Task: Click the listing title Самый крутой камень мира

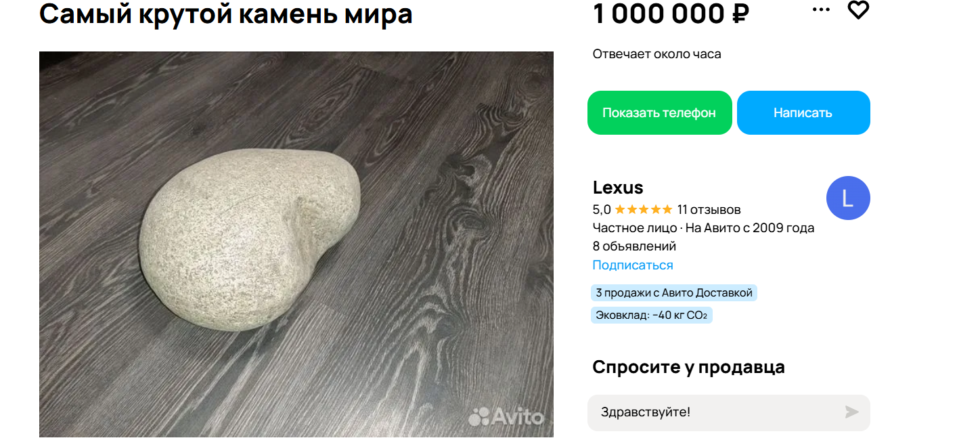Action: pos(226,14)
